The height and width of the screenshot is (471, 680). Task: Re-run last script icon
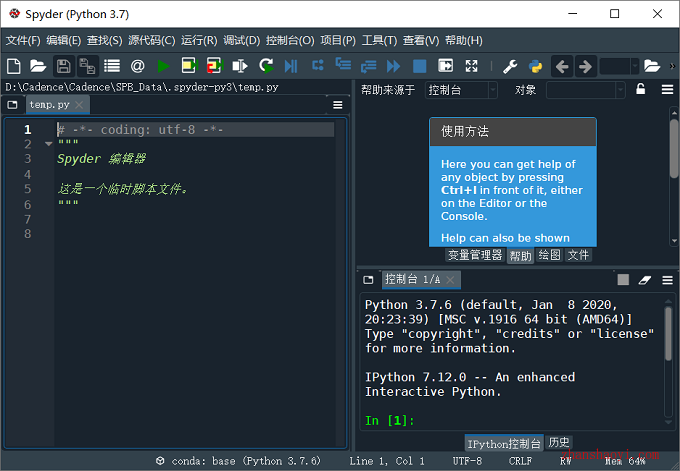click(266, 66)
